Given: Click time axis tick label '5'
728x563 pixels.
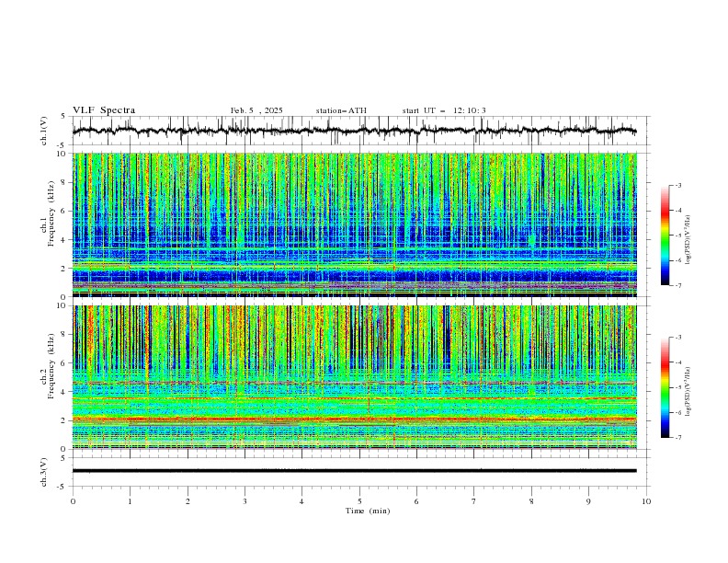Looking at the screenshot, I should pyautogui.click(x=359, y=501).
